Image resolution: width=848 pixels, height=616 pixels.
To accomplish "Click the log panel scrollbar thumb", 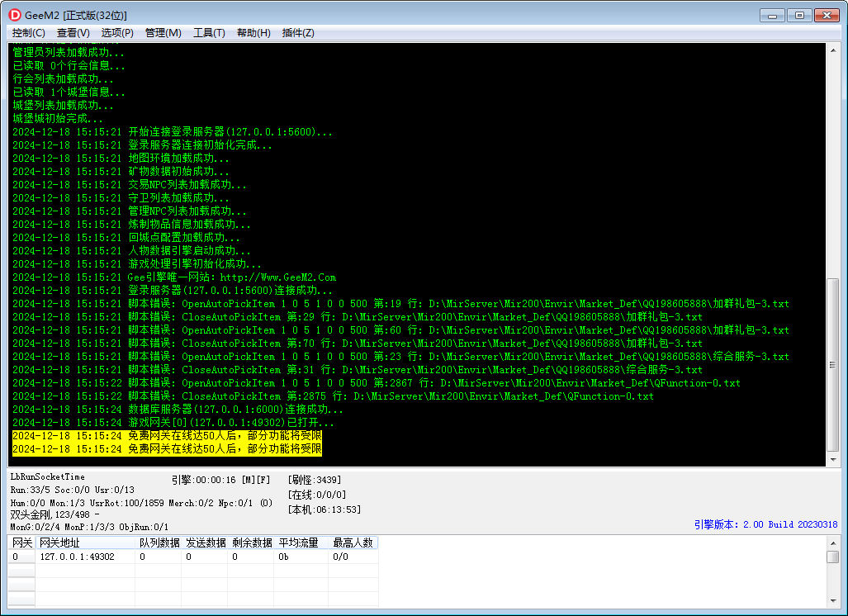I will pyautogui.click(x=833, y=365).
